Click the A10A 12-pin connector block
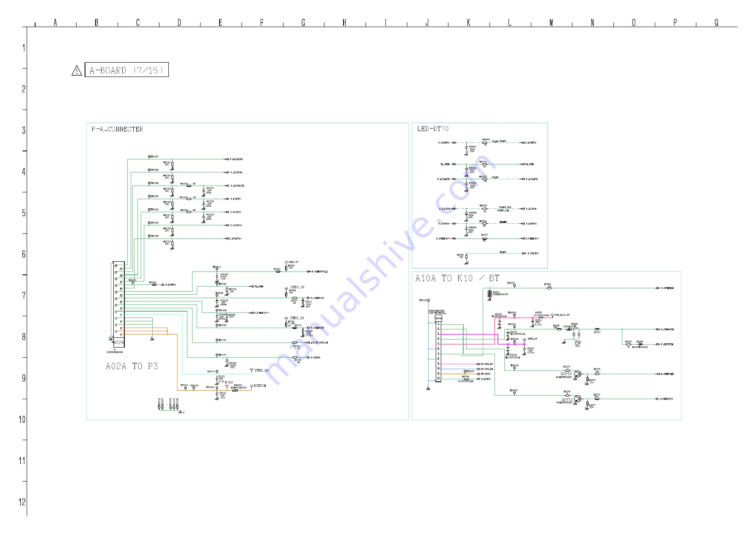Image resolution: width=756 pixels, height=534 pixels. point(438,349)
